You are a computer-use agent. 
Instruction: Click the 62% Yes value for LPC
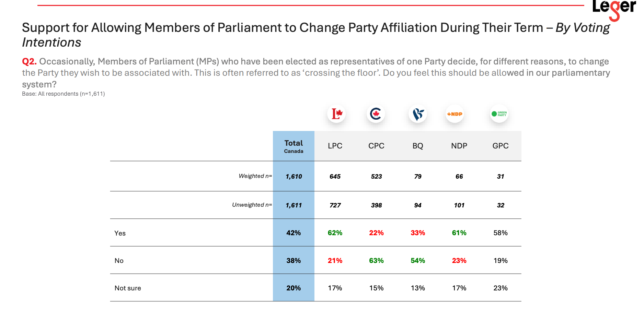click(x=335, y=233)
